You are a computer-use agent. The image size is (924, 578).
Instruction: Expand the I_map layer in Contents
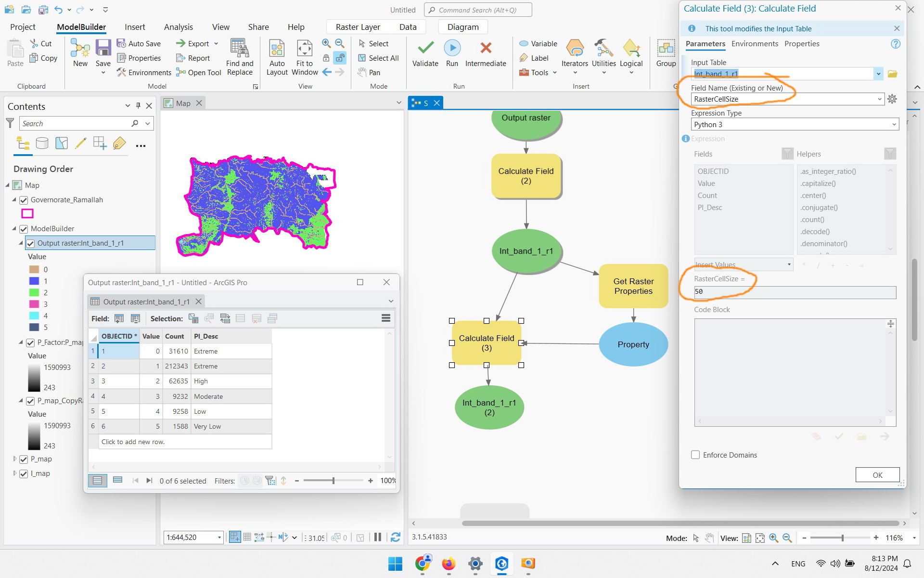[x=15, y=473]
